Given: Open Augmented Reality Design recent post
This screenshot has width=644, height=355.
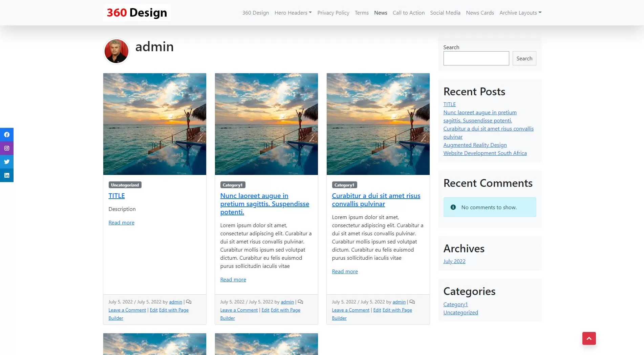Looking at the screenshot, I should (475, 145).
